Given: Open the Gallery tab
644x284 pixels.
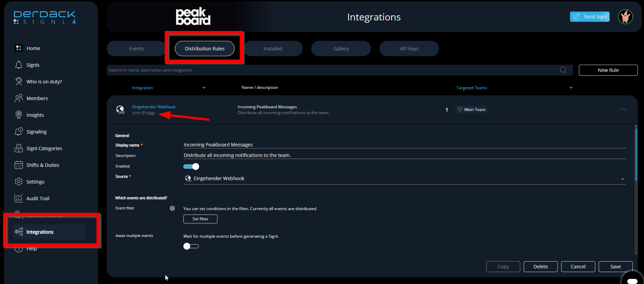Looking at the screenshot, I should click(x=341, y=49).
